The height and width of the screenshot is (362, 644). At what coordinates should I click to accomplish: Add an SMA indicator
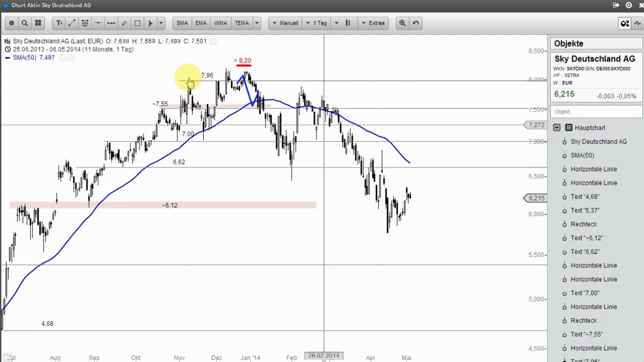point(182,23)
